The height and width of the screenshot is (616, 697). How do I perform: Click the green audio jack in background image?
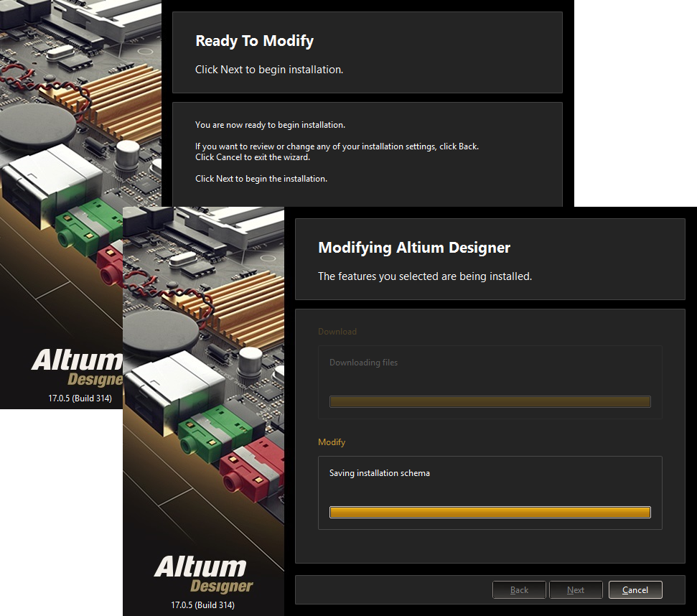click(x=79, y=227)
